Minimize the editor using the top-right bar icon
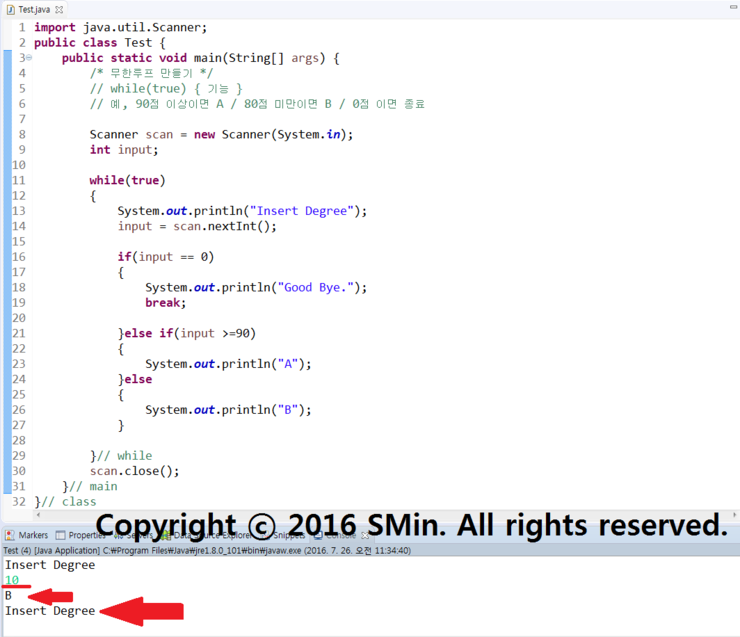Viewport: 740px width, 637px height. 733,7
